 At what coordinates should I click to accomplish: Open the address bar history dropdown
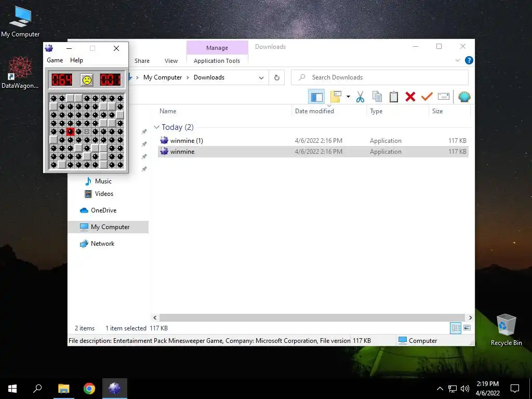(x=261, y=78)
